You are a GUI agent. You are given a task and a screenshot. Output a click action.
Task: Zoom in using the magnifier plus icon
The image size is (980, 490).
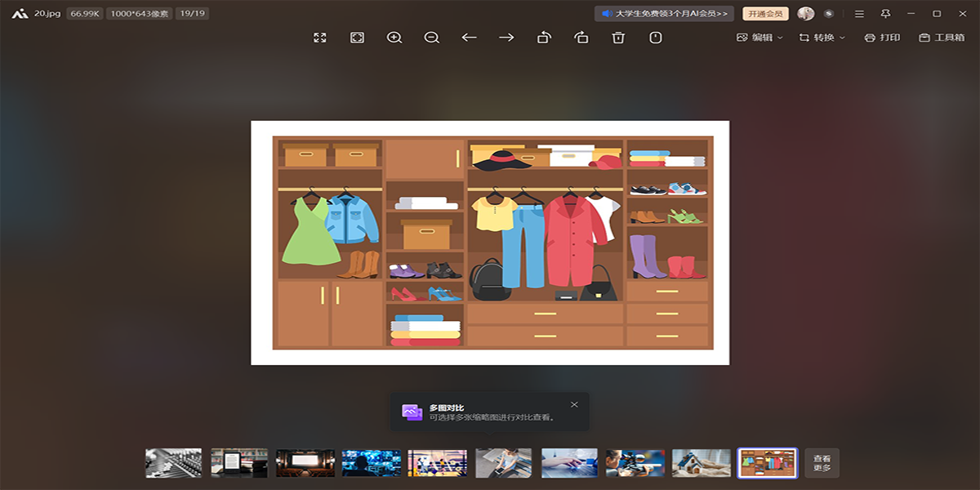click(x=394, y=38)
